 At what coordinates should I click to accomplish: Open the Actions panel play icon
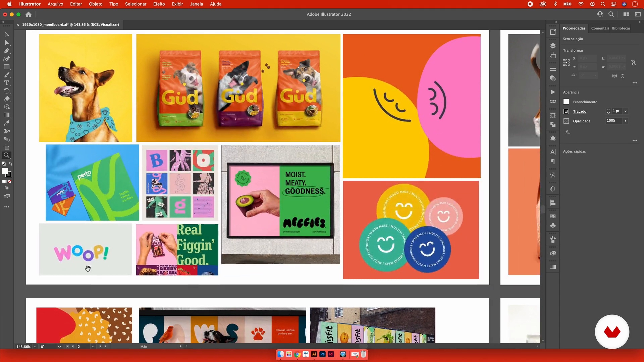pos(553,92)
